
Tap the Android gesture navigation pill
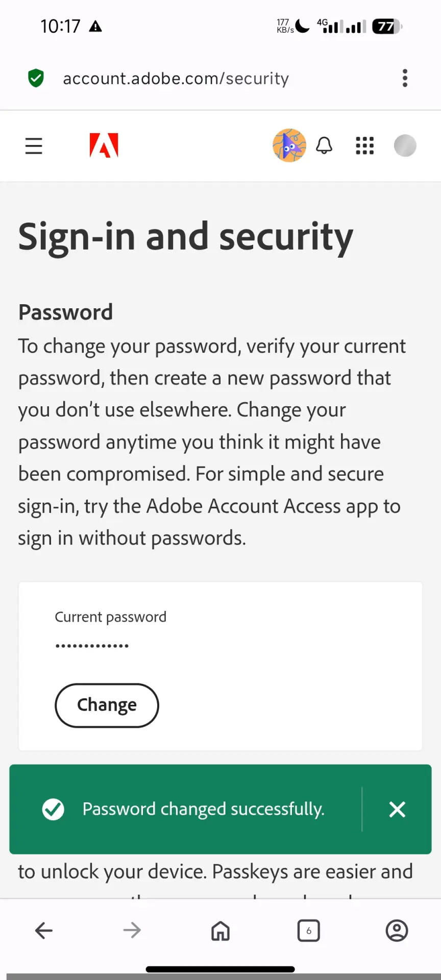click(220, 969)
